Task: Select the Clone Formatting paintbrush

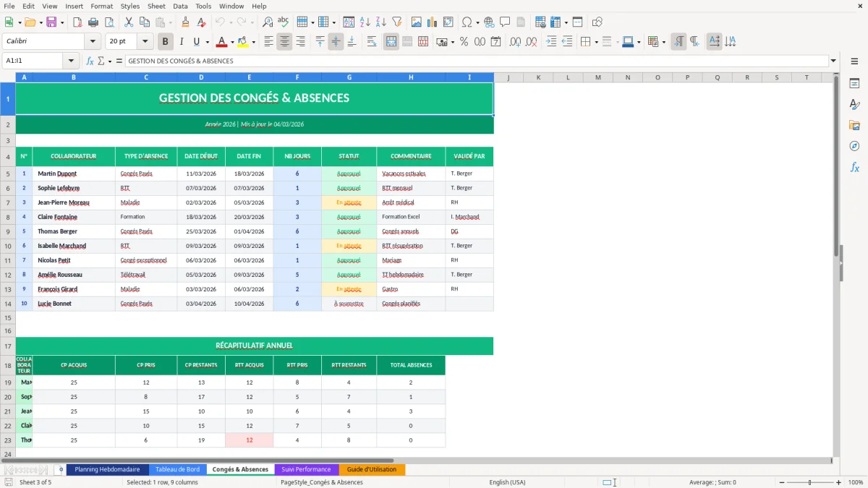Action: tap(185, 22)
